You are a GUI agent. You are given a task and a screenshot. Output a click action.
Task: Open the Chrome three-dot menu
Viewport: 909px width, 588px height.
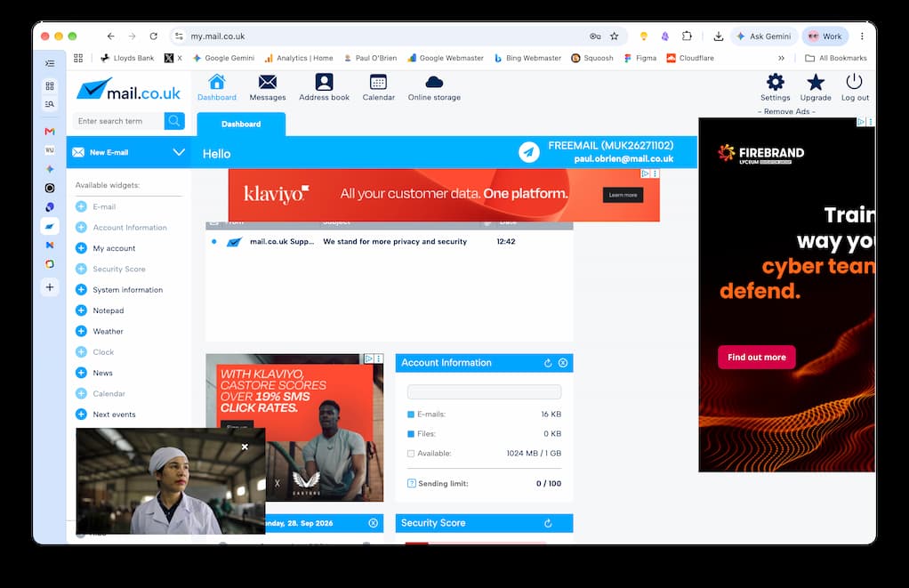point(862,36)
